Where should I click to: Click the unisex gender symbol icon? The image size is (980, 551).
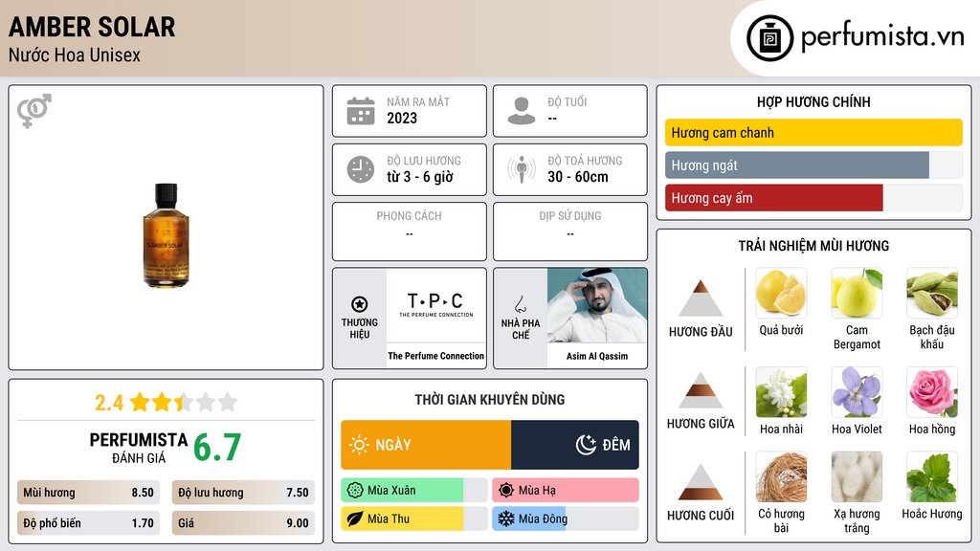point(34,111)
